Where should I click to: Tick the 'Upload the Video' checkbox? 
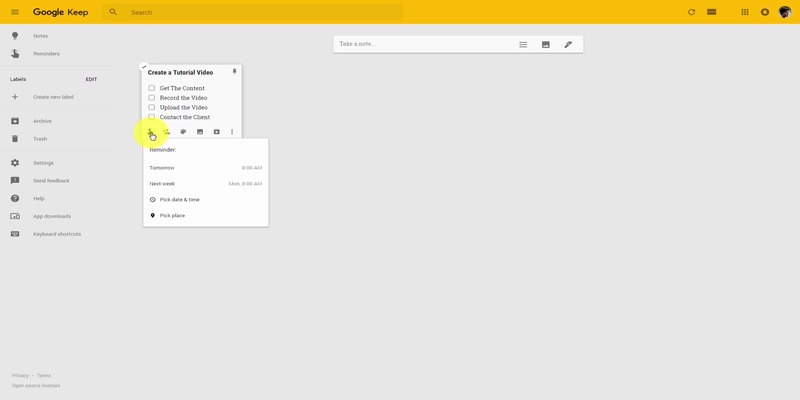(152, 107)
